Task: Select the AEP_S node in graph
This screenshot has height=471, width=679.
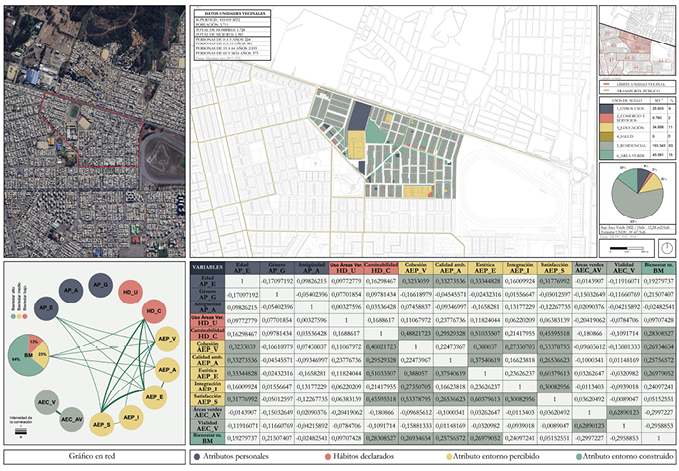Action: tap(102, 426)
